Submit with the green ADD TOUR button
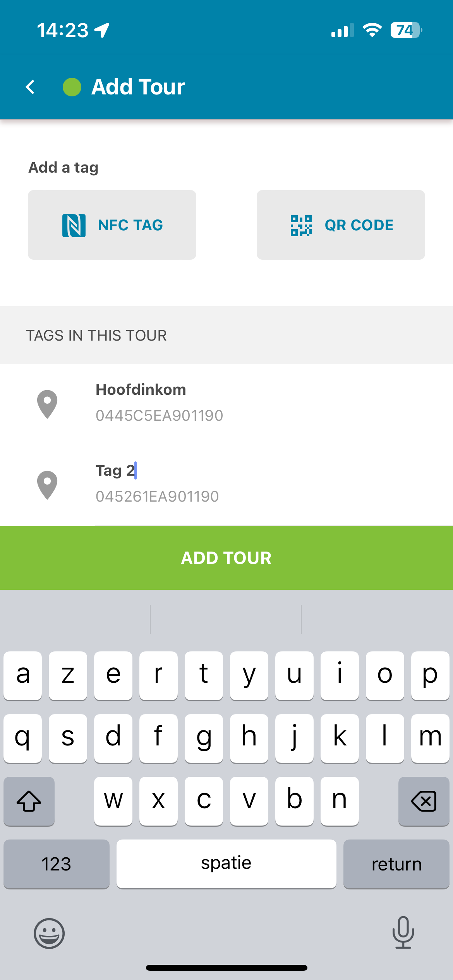This screenshot has width=453, height=980. pyautogui.click(x=226, y=558)
